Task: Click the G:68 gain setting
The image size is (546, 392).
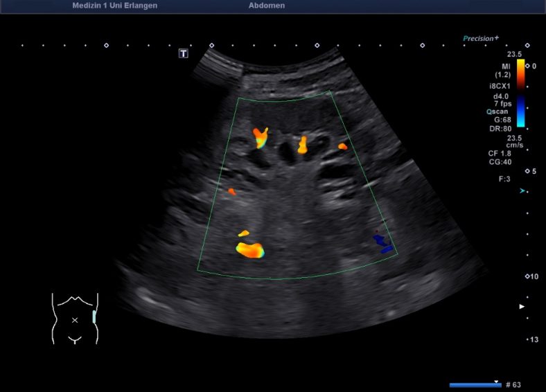Action: [502, 119]
